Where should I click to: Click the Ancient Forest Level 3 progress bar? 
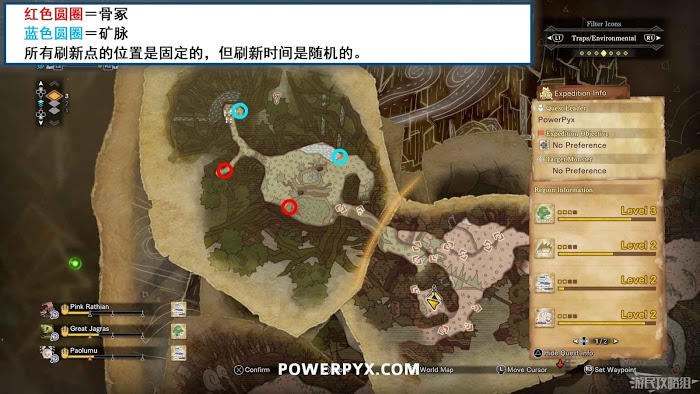(x=607, y=219)
